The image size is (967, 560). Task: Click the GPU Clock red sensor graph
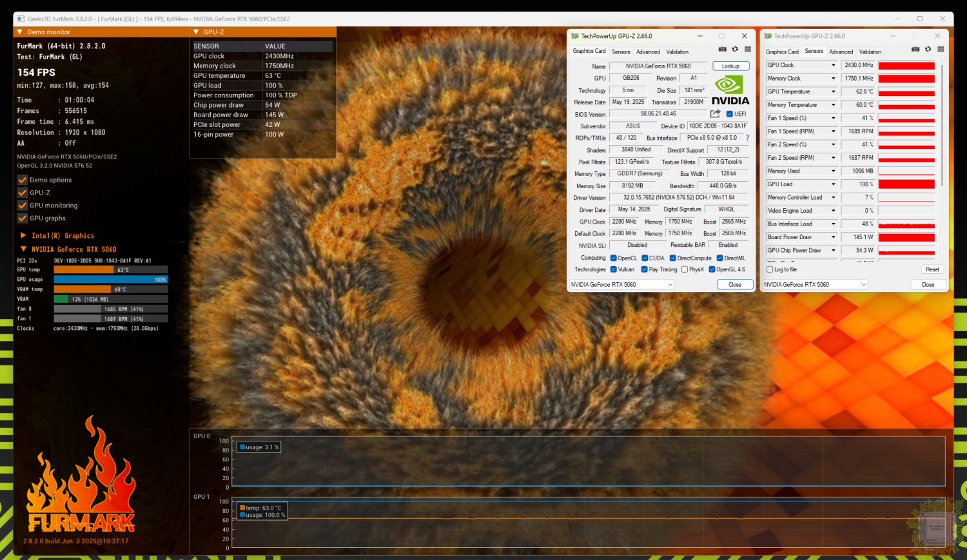906,65
